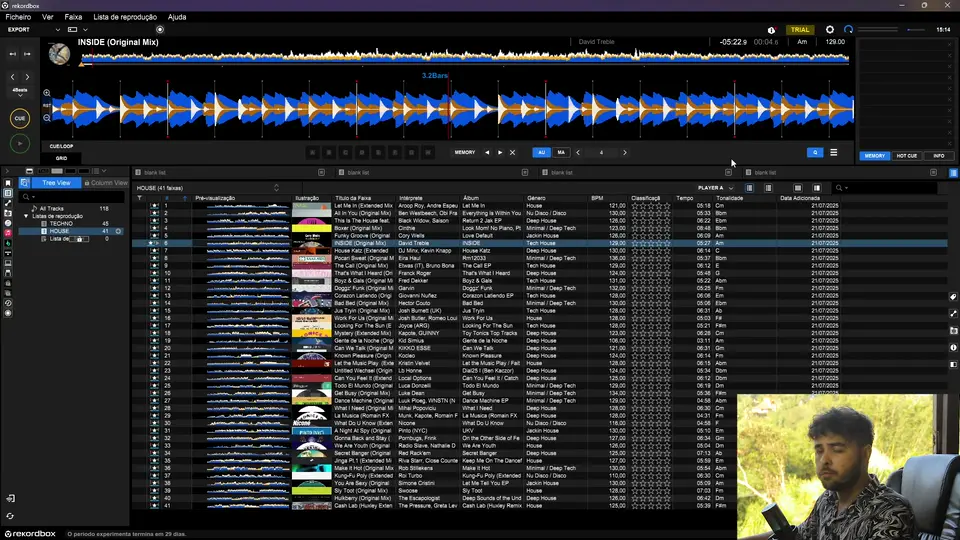Open the iTunes music sidebar icon
The width and height of the screenshot is (960, 540).
pos(8,233)
